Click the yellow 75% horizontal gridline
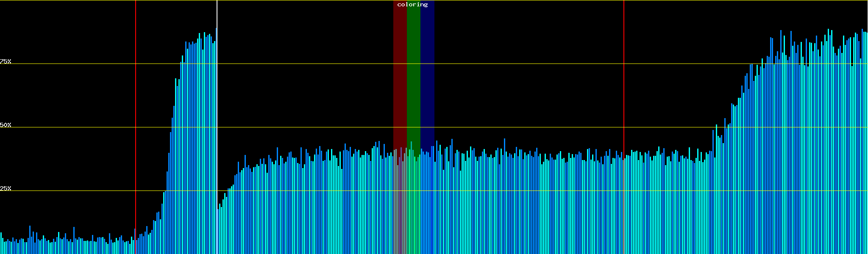868x254 pixels. tap(509, 64)
